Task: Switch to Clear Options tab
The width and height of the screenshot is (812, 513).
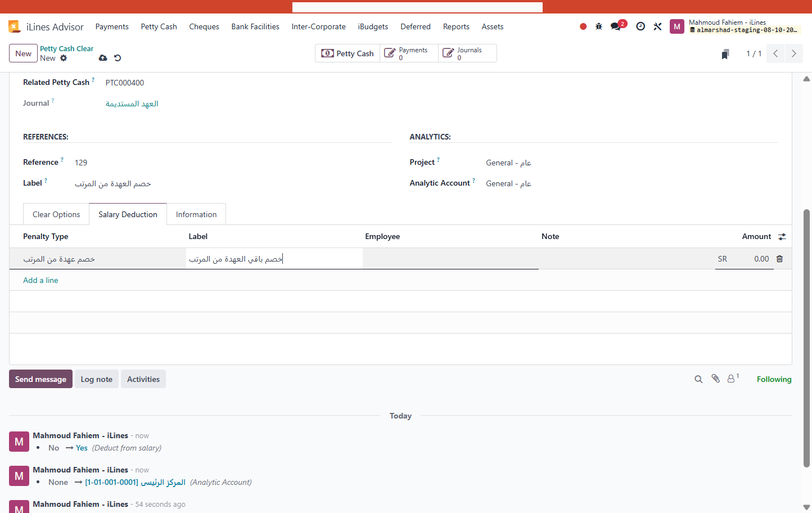Action: coord(56,214)
